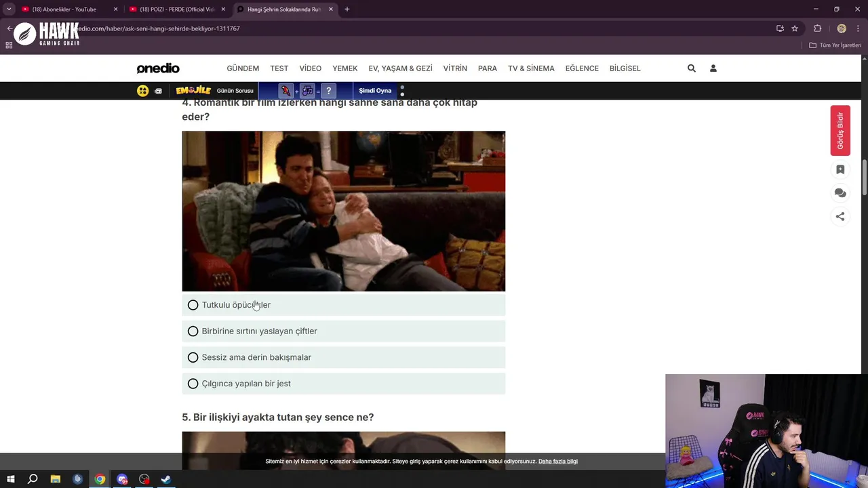Click the Chrome icon in the taskbar
The width and height of the screenshot is (868, 488).
[100, 479]
